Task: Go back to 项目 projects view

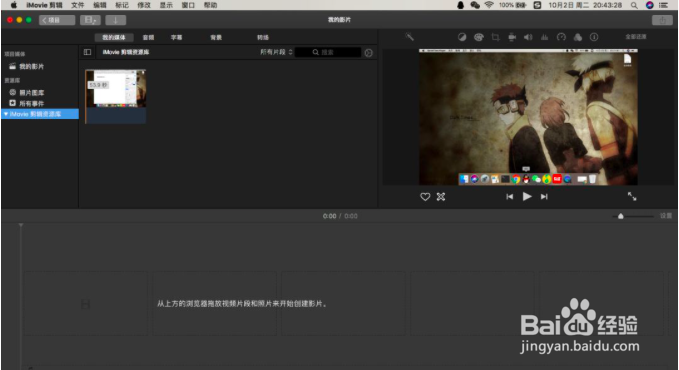Action: [57, 20]
